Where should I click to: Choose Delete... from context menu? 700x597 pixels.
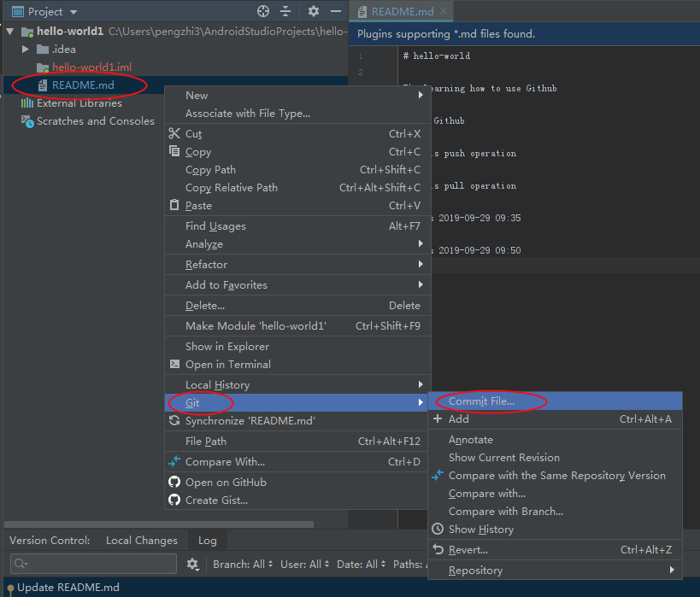pyautogui.click(x=297, y=306)
